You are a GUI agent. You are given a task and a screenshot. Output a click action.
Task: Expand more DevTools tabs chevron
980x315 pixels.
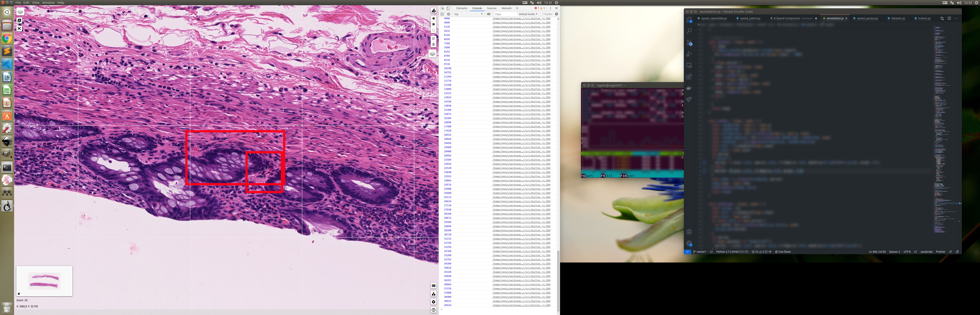[517, 8]
